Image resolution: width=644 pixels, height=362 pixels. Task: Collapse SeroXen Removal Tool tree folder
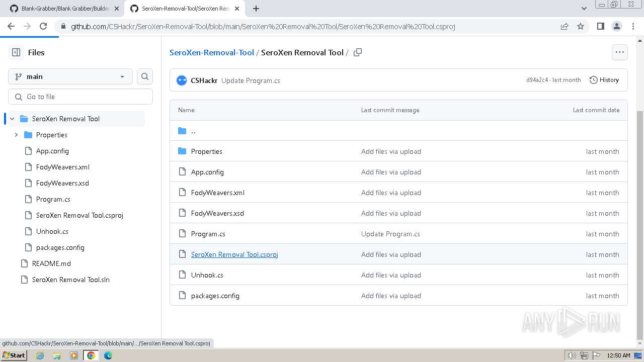[12, 119]
